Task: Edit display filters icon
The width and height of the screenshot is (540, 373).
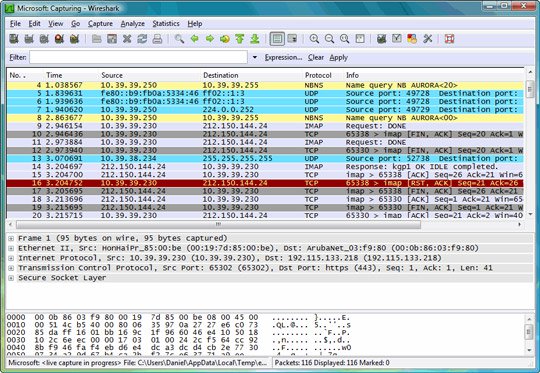Action: coord(397,39)
